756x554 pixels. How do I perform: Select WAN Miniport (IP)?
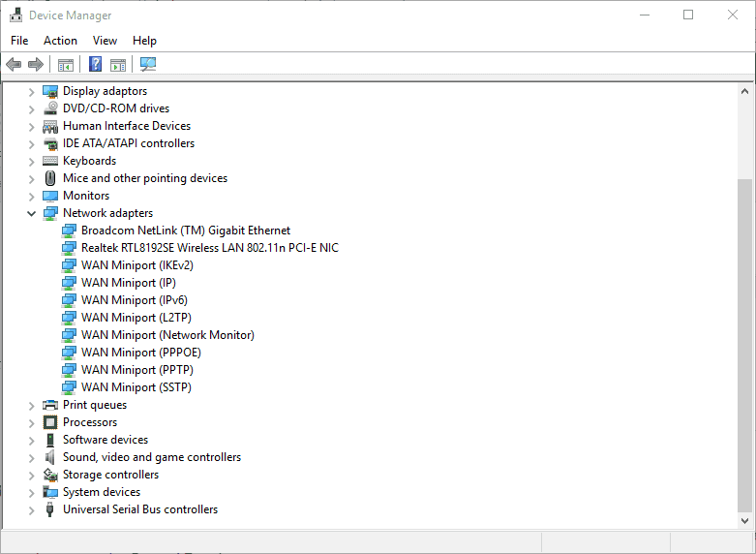click(128, 283)
